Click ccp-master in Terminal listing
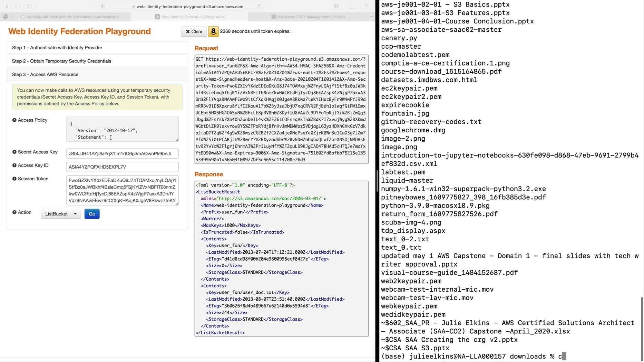This screenshot has height=362, width=644. (401, 47)
